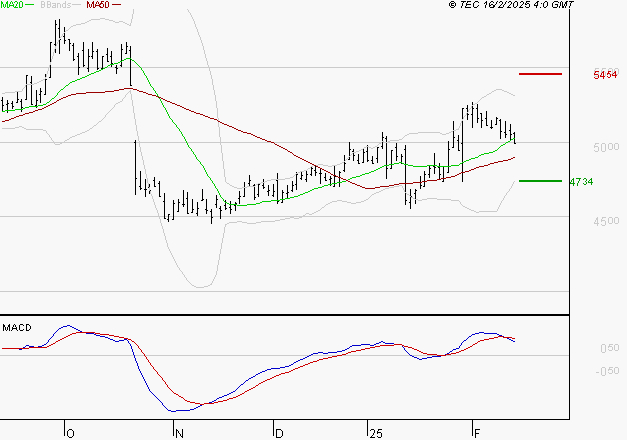The height and width of the screenshot is (440, 627).
Task: Click the 4734 support price label
Action: coord(604,182)
